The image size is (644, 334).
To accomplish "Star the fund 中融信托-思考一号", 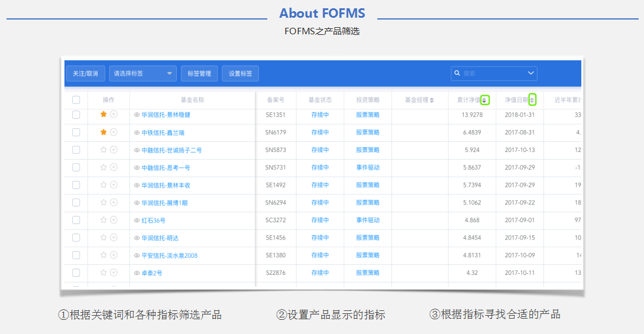I will (103, 167).
